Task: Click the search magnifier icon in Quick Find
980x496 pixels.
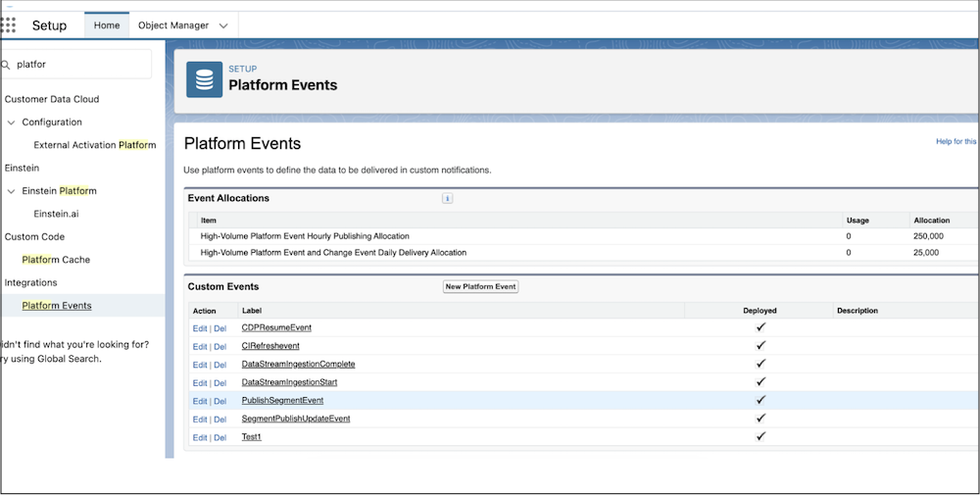Action: click(x=6, y=65)
